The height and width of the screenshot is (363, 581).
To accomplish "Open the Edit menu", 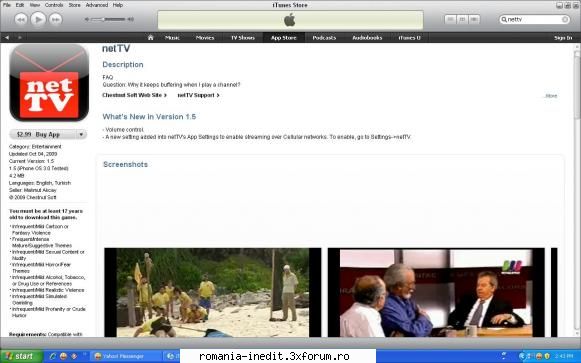I will point(20,5).
